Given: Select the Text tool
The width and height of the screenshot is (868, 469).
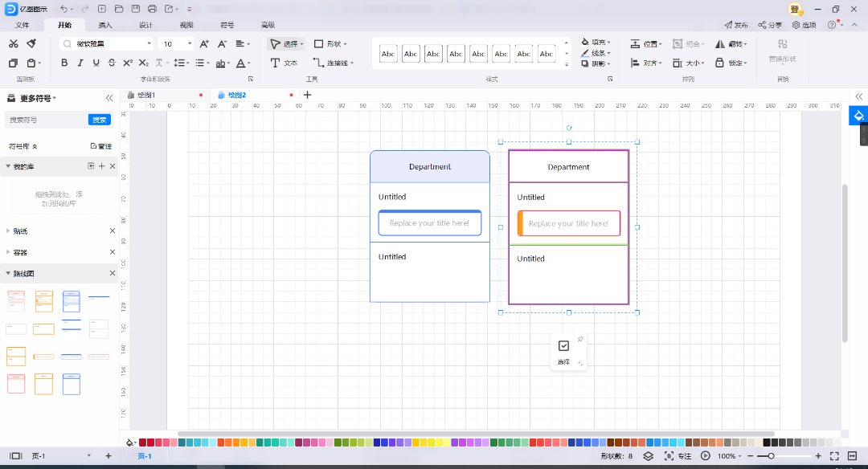Looking at the screenshot, I should tap(283, 63).
